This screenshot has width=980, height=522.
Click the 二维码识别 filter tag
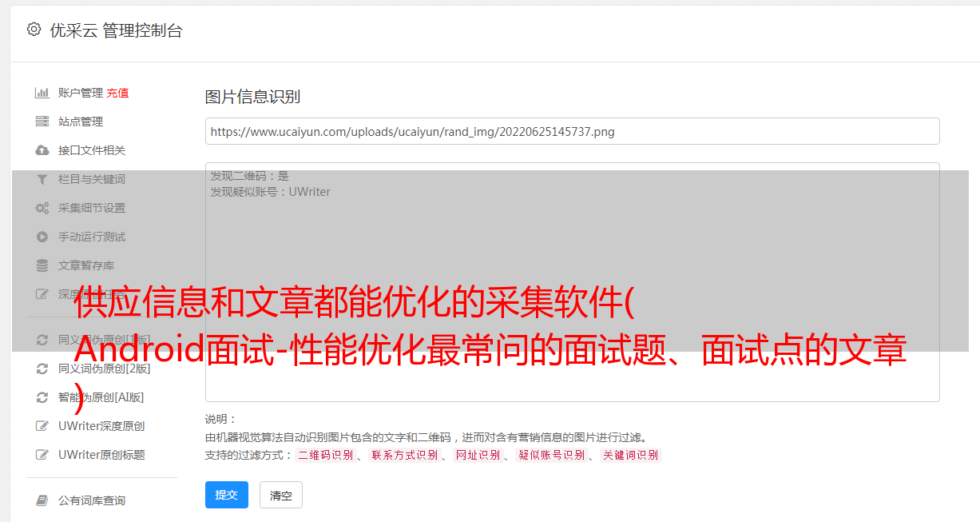tap(325, 455)
